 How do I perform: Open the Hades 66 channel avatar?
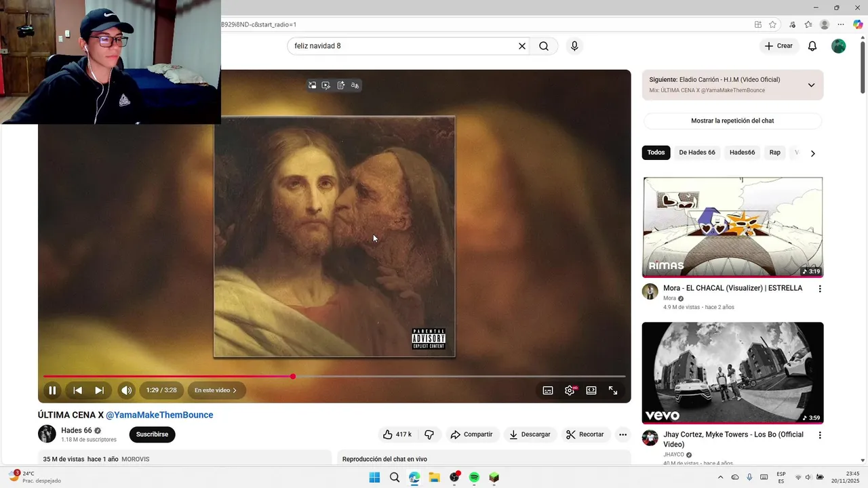[x=47, y=434]
